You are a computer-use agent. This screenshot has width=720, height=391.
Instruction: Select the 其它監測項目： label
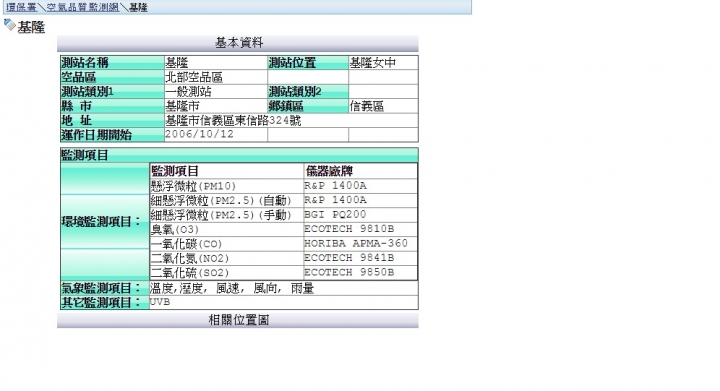(x=105, y=302)
